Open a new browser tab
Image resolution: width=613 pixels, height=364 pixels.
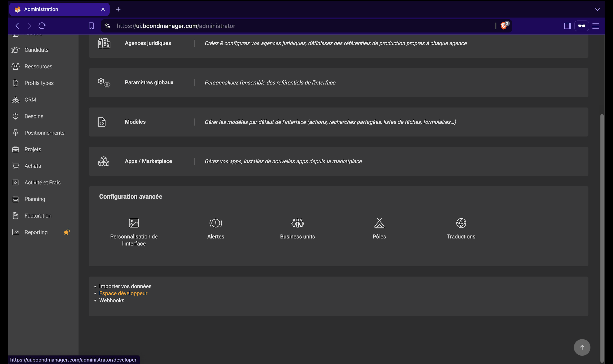pos(118,9)
